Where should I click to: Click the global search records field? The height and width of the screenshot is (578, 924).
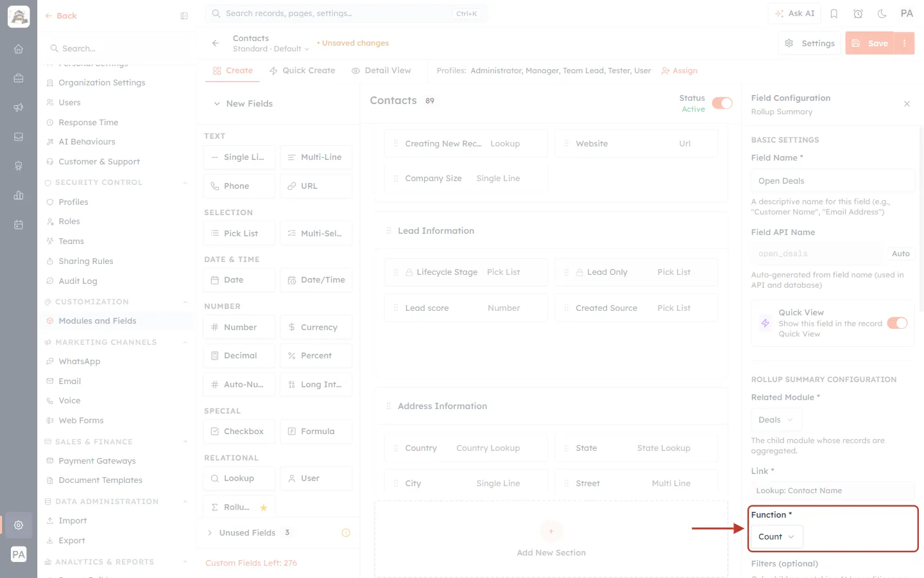point(346,13)
